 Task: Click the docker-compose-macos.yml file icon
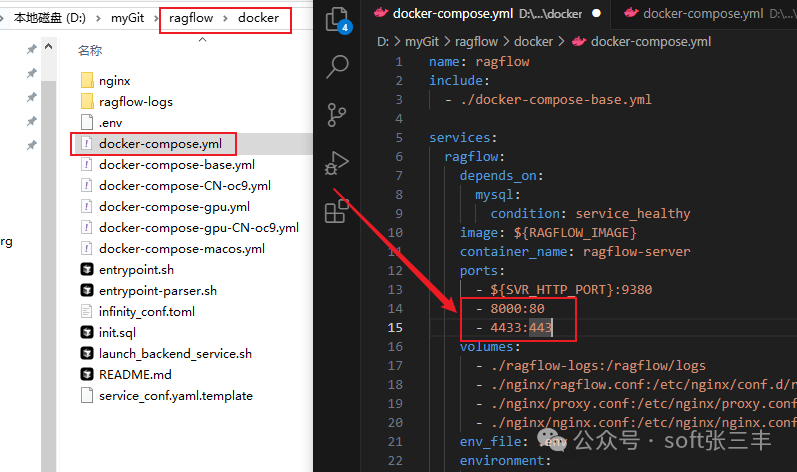pyautogui.click(x=87, y=248)
